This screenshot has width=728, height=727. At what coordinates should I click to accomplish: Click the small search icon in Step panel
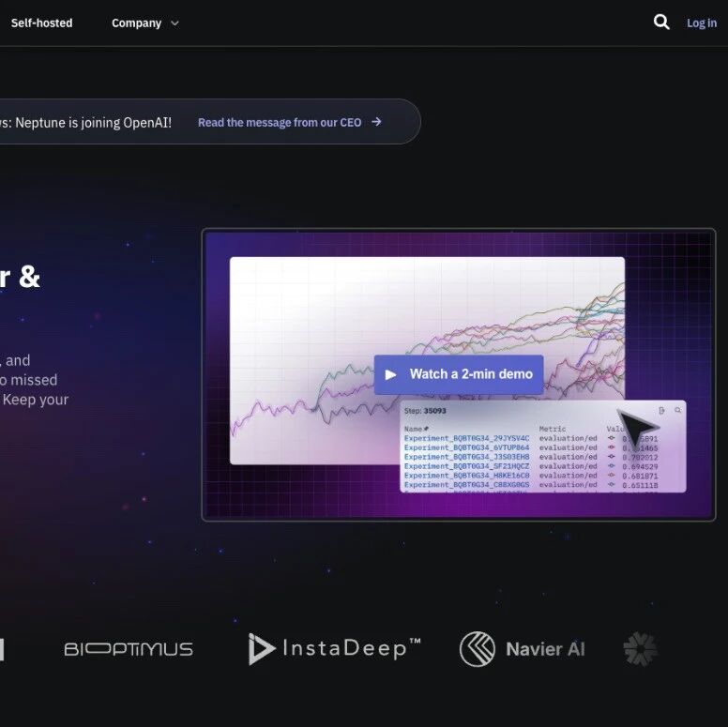pos(677,411)
